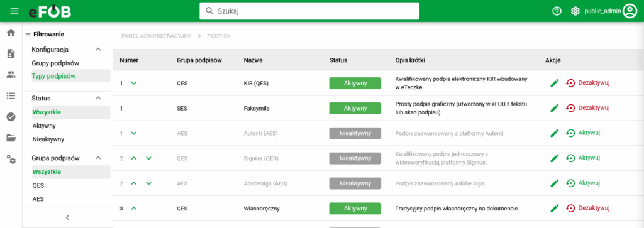The width and height of the screenshot is (644, 228).
Task: Move Autenti (AES) row down
Action: [x=133, y=133]
